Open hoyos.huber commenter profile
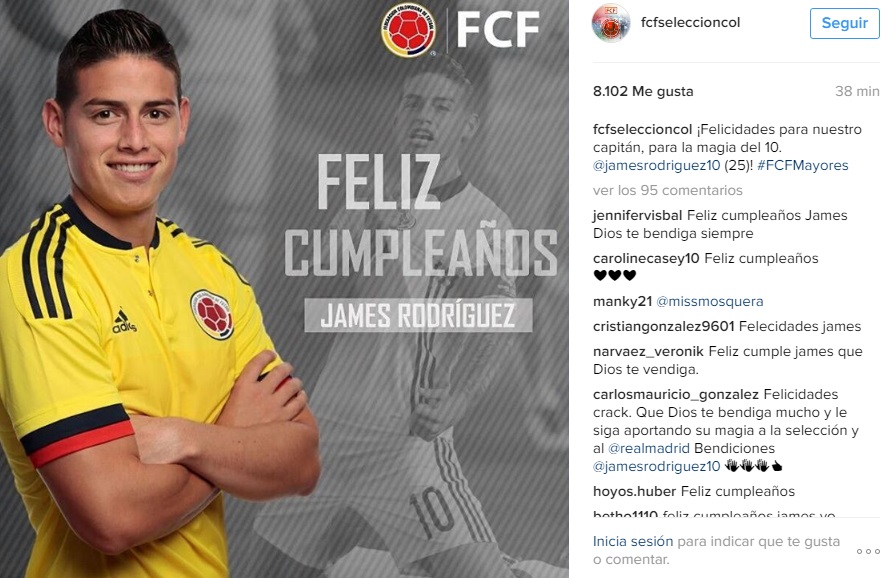Viewport: 884px width, 578px height. (634, 491)
